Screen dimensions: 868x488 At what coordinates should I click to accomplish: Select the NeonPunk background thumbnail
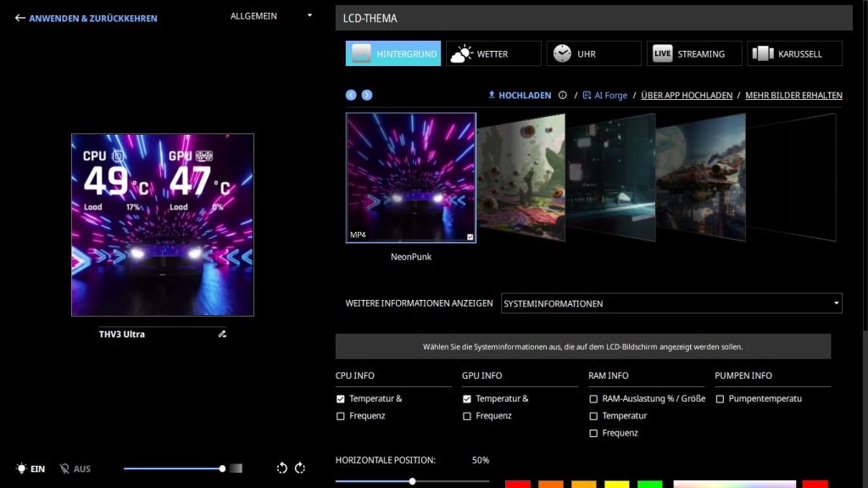coord(410,178)
